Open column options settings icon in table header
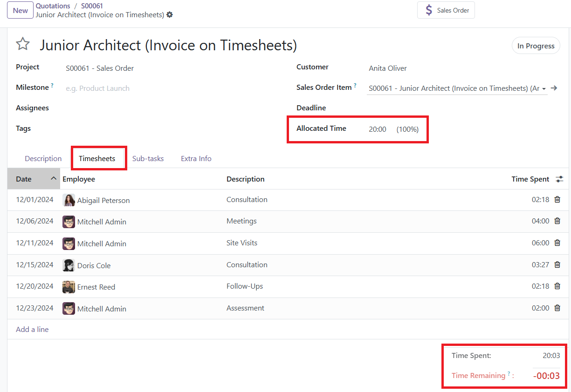The width and height of the screenshot is (571, 392). coord(559,179)
